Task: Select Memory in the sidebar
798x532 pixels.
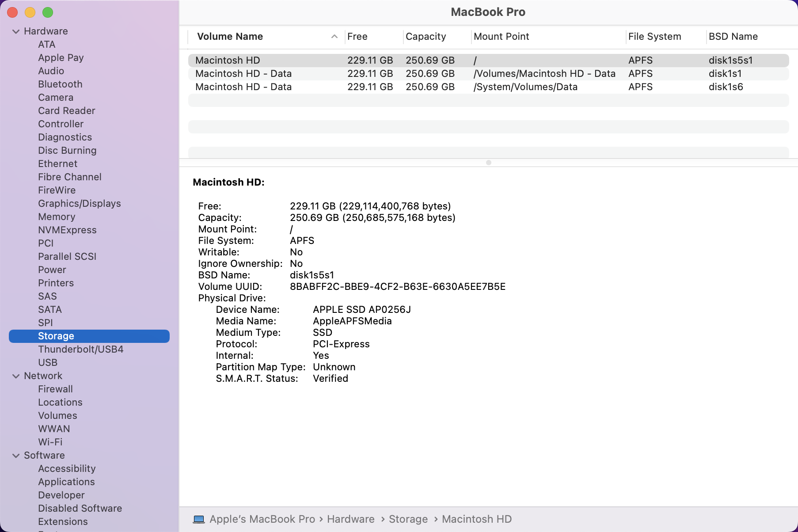Action: tap(57, 217)
